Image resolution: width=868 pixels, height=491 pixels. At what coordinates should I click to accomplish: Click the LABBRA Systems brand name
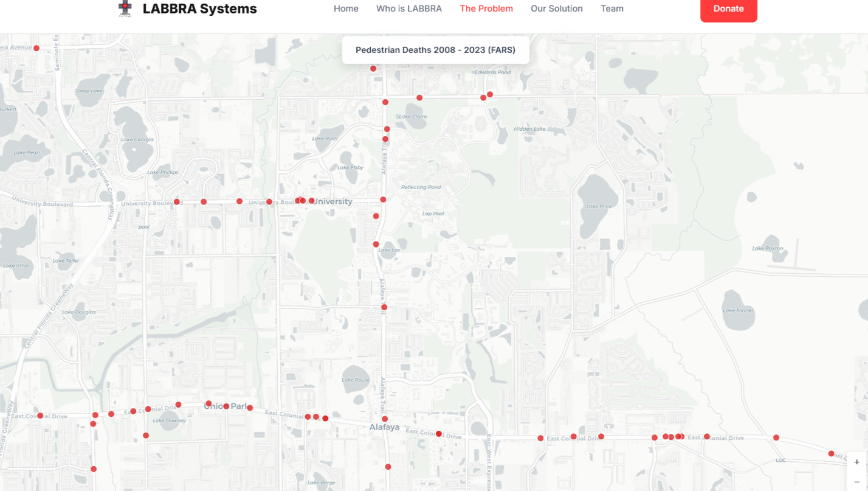[199, 9]
